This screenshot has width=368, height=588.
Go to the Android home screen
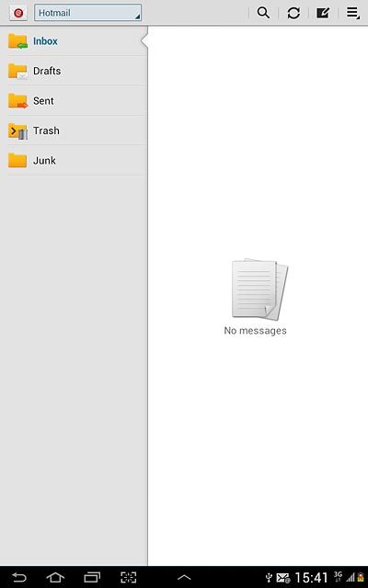(55, 577)
